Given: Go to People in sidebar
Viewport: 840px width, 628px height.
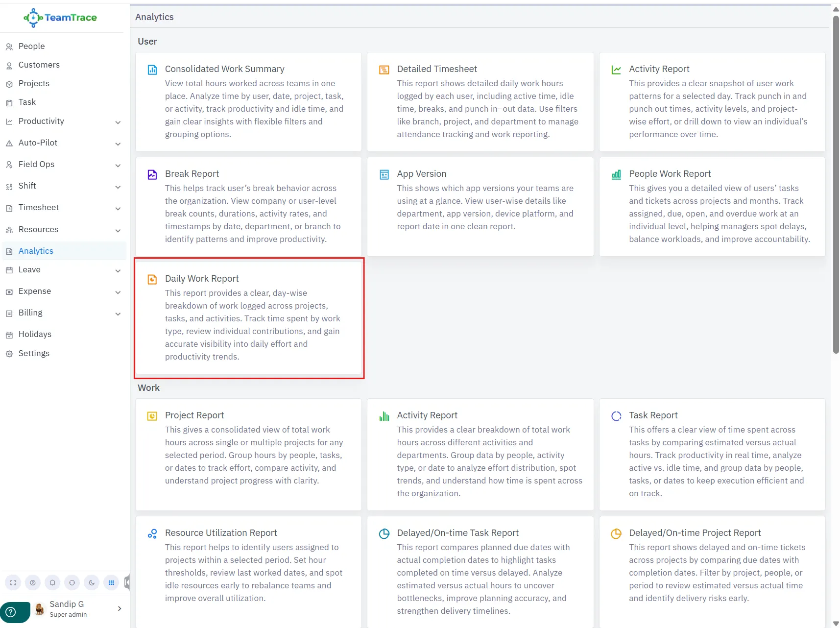Looking at the screenshot, I should click(x=31, y=46).
